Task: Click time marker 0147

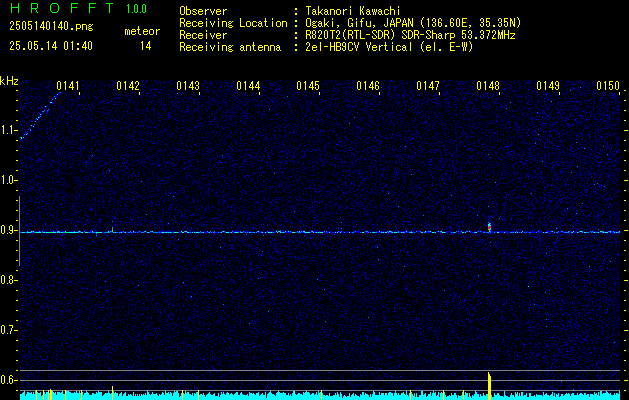Action: tap(428, 86)
